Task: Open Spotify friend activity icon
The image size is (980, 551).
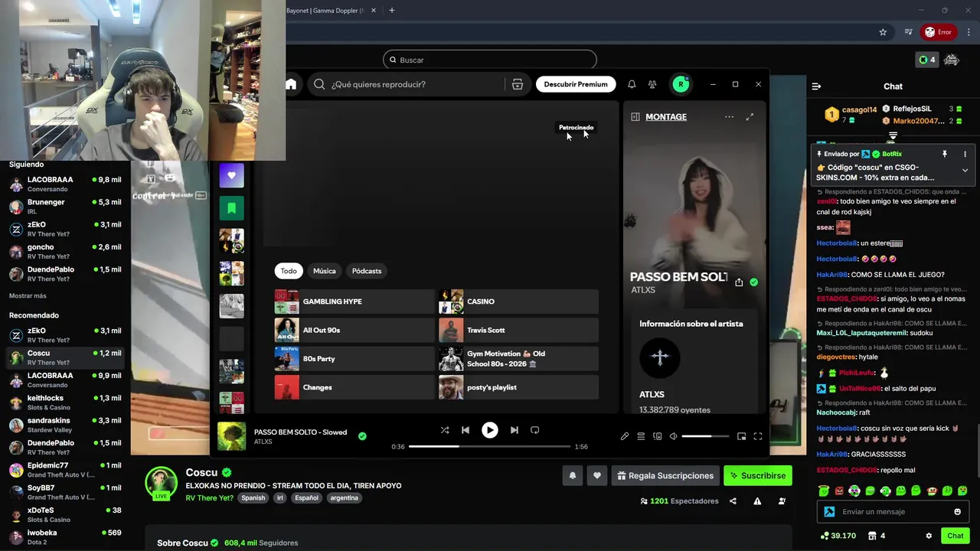Action: pyautogui.click(x=652, y=84)
